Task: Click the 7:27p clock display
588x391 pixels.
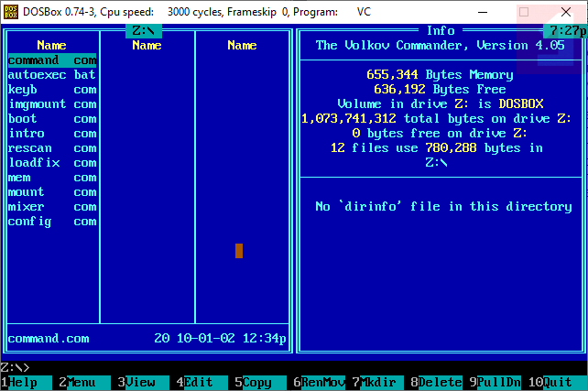Action: (x=567, y=31)
